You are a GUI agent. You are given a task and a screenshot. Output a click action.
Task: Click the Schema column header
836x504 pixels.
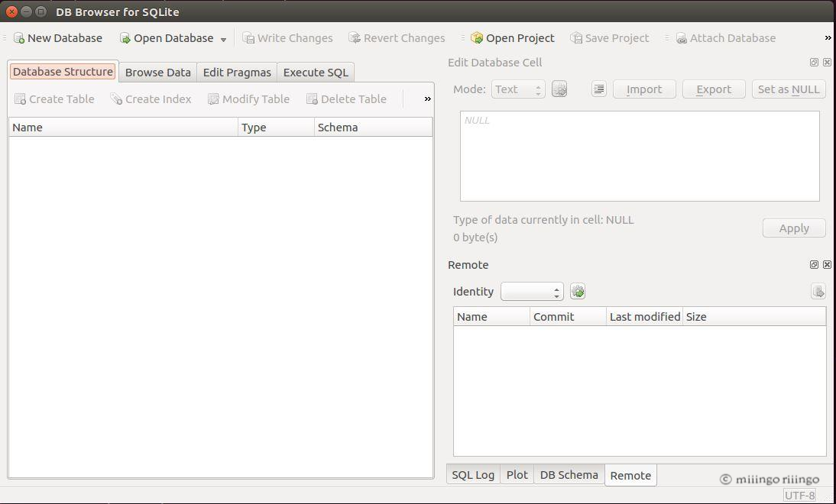[x=373, y=128]
